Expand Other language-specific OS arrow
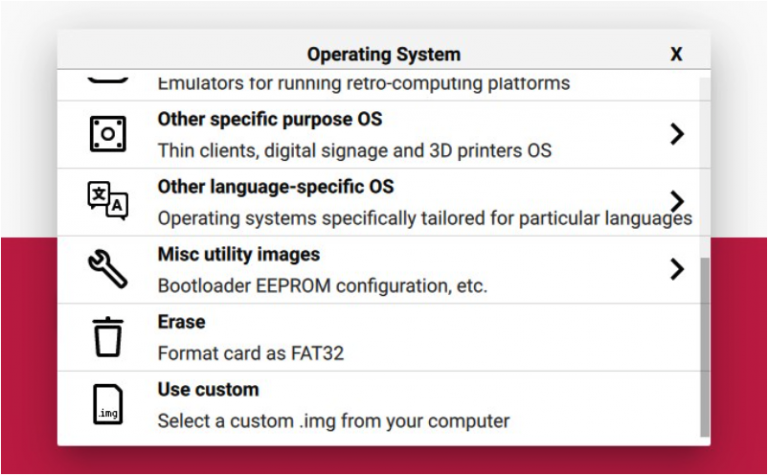 pos(677,200)
